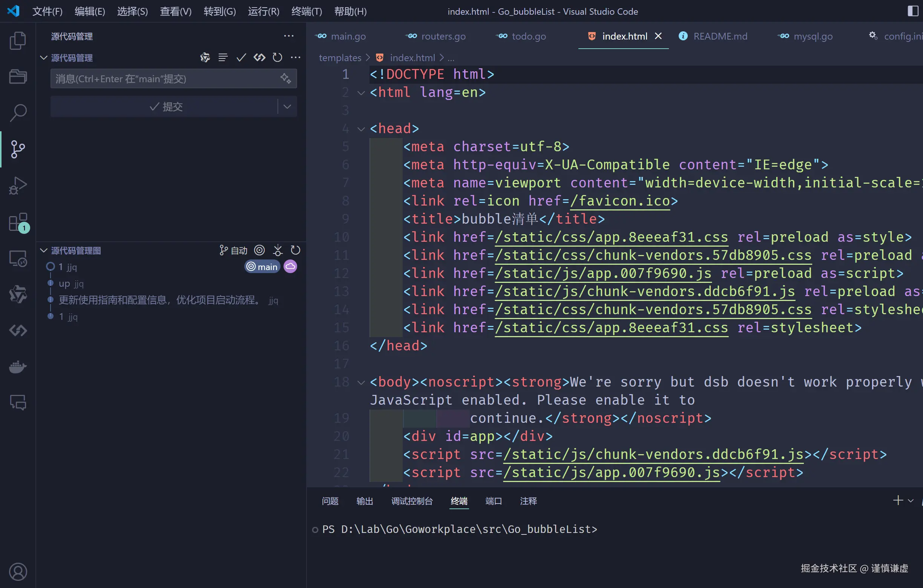Open the dropdown arrow beside 提交 button
Viewport: 923px width, 588px height.
coord(287,107)
